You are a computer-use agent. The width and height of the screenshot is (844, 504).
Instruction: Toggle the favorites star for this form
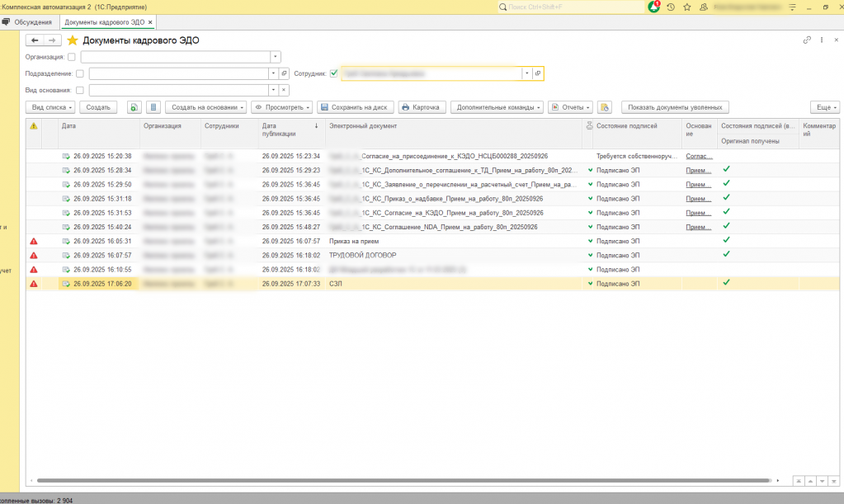73,40
